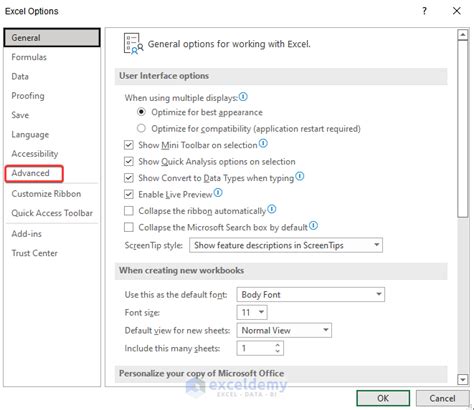Screen dimensions: 474x410
Task: Click the OK button
Action: tap(383, 398)
